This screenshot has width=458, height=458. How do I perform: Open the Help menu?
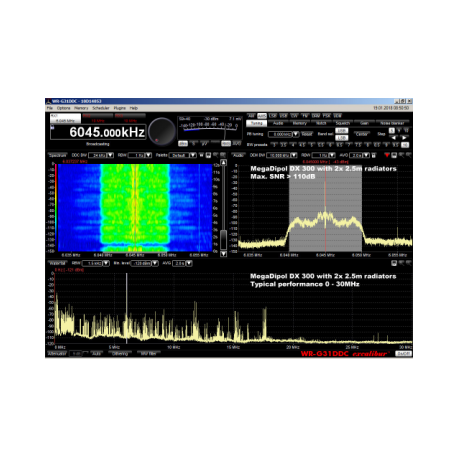point(134,108)
